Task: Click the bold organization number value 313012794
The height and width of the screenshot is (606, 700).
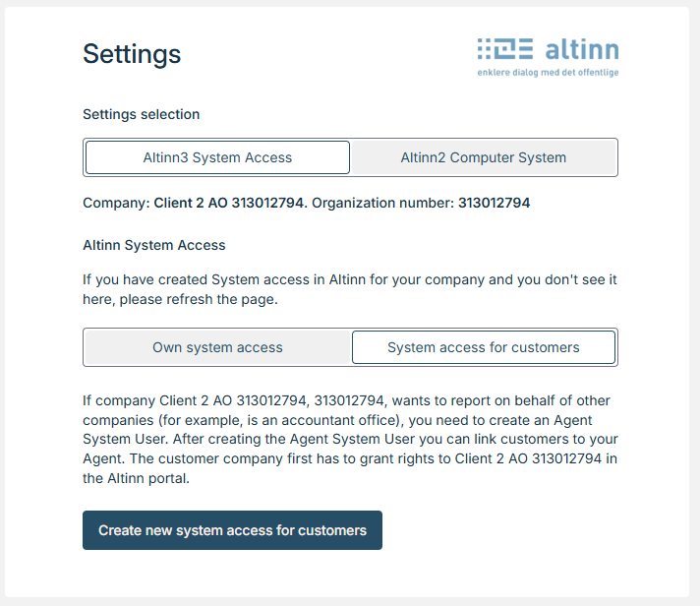Action: click(x=494, y=204)
